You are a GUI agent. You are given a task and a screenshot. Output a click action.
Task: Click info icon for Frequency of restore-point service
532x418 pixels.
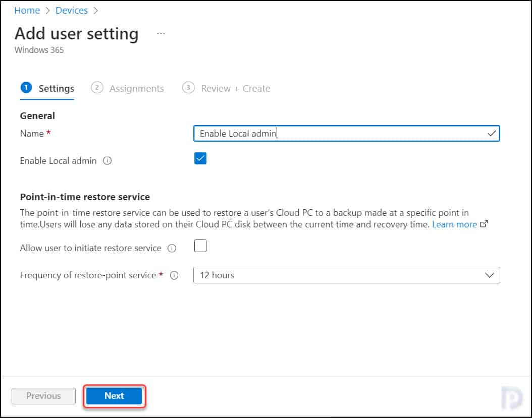[x=174, y=275]
